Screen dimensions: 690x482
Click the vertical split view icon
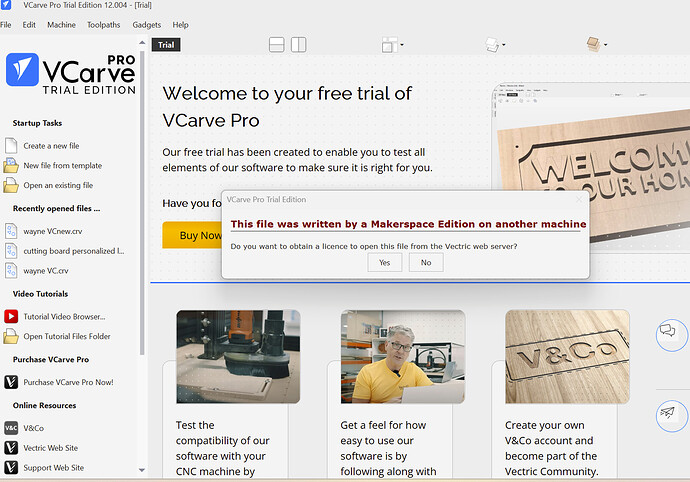click(298, 45)
